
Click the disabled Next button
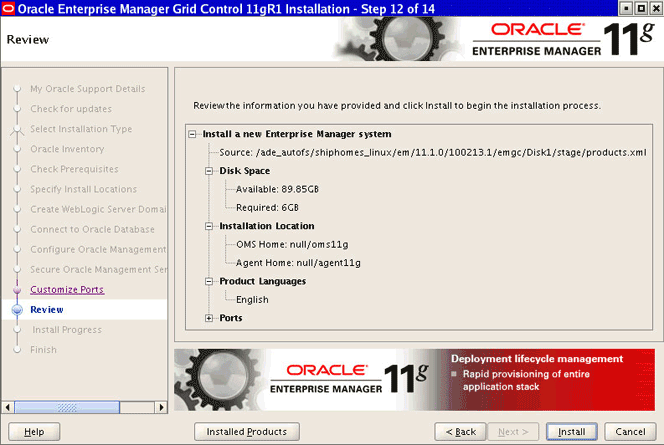tap(513, 432)
